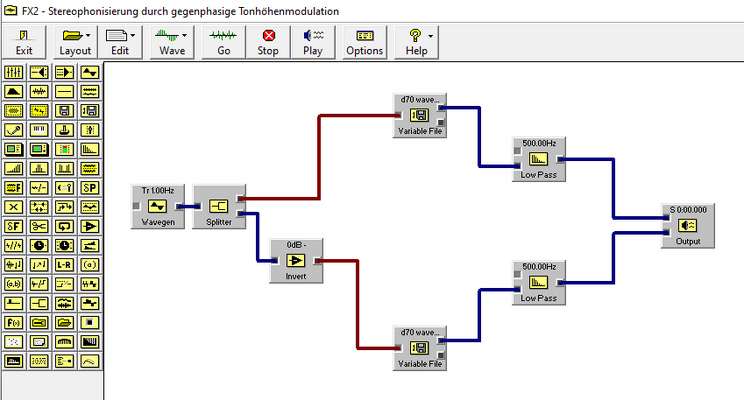This screenshot has height=400, width=744.
Task: Click the Invert module's '0dB -' label
Action: [x=296, y=245]
